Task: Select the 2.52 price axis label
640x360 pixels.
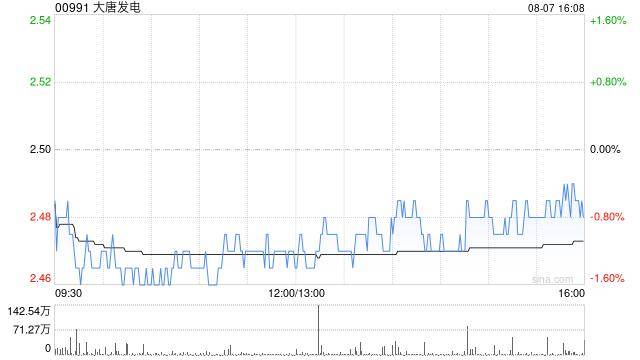Action: [40, 82]
